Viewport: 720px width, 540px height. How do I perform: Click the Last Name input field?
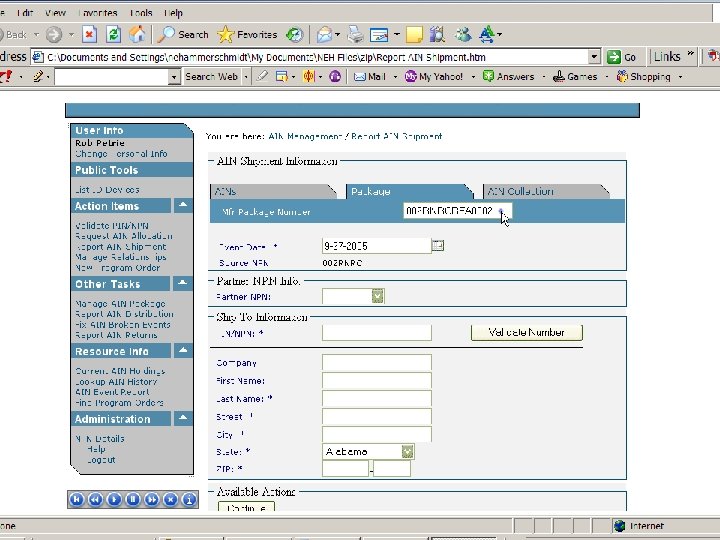pos(377,398)
